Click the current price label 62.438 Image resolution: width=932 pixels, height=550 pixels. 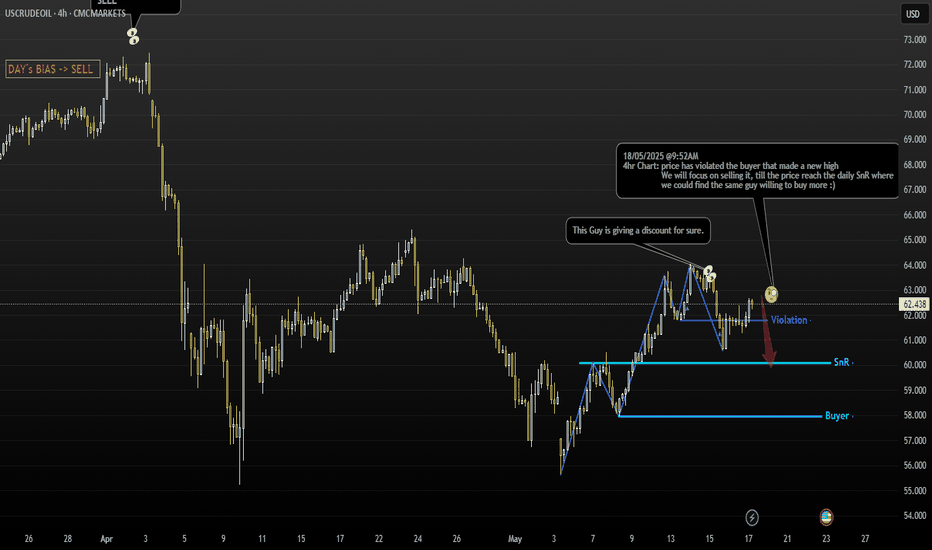[x=914, y=304]
